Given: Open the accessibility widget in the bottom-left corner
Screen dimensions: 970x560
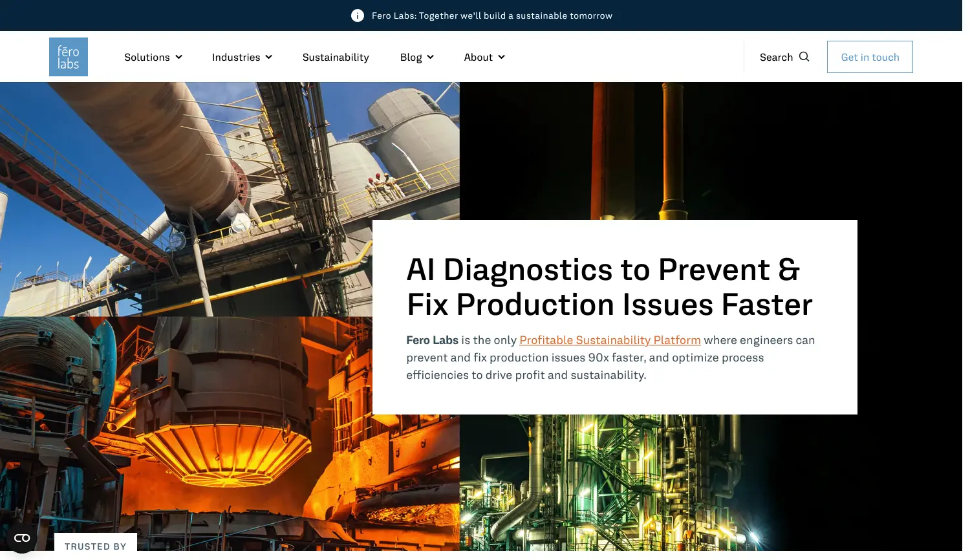Looking at the screenshot, I should (x=22, y=538).
